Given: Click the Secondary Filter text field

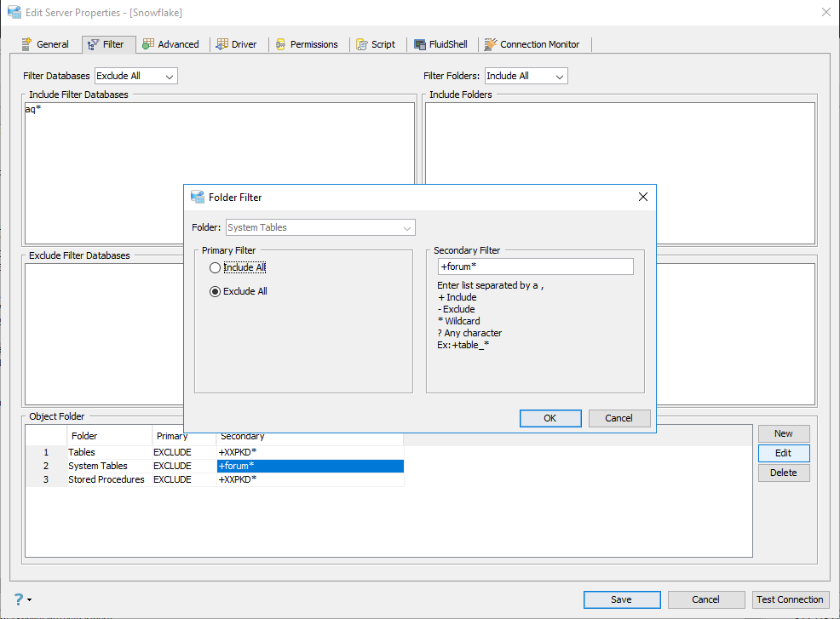Looking at the screenshot, I should tap(536, 267).
